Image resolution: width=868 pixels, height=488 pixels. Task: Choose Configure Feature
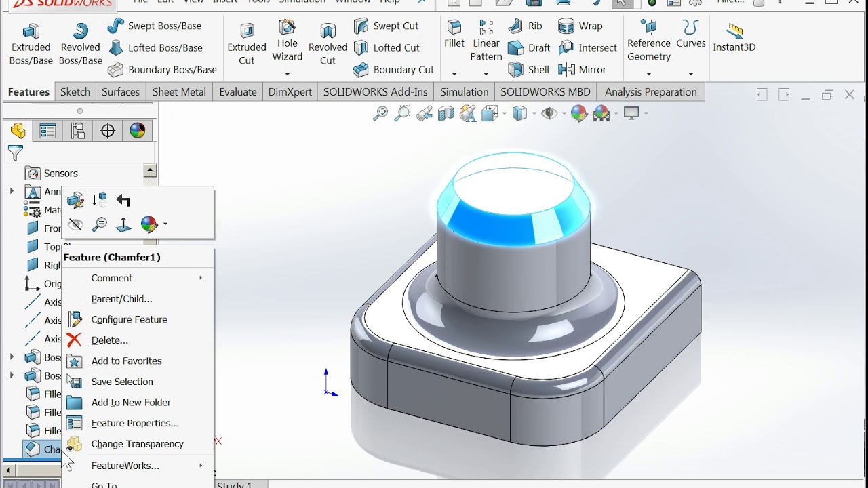[138, 319]
